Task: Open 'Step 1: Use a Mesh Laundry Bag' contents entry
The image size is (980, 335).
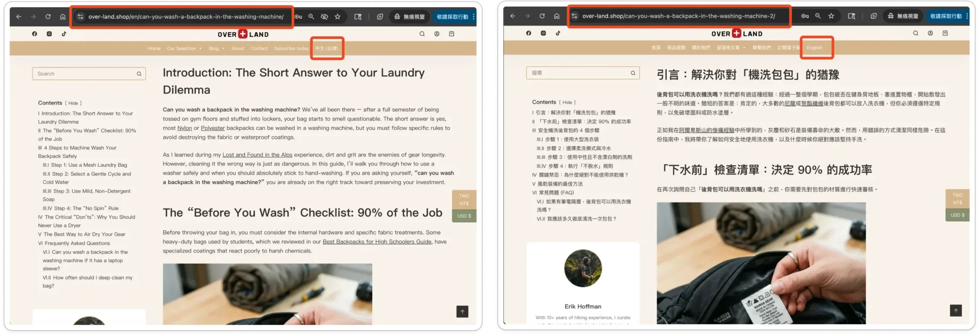Action: click(x=85, y=165)
